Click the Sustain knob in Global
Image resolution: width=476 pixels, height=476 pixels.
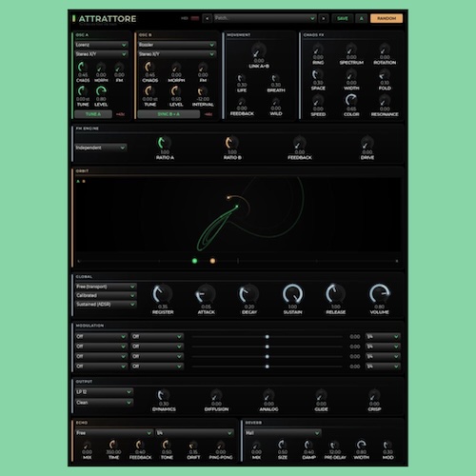(292, 294)
